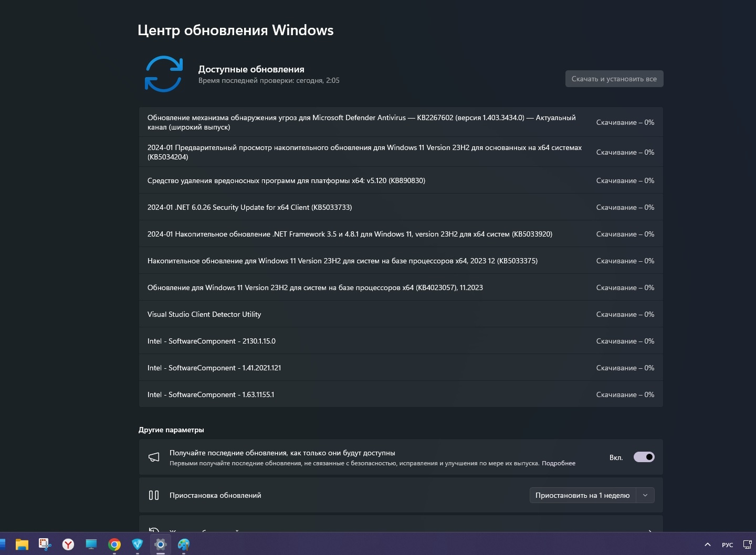Select Intel SoftwareComponent 1.63.1155.1 row
The width and height of the screenshot is (756, 555).
[x=401, y=394]
